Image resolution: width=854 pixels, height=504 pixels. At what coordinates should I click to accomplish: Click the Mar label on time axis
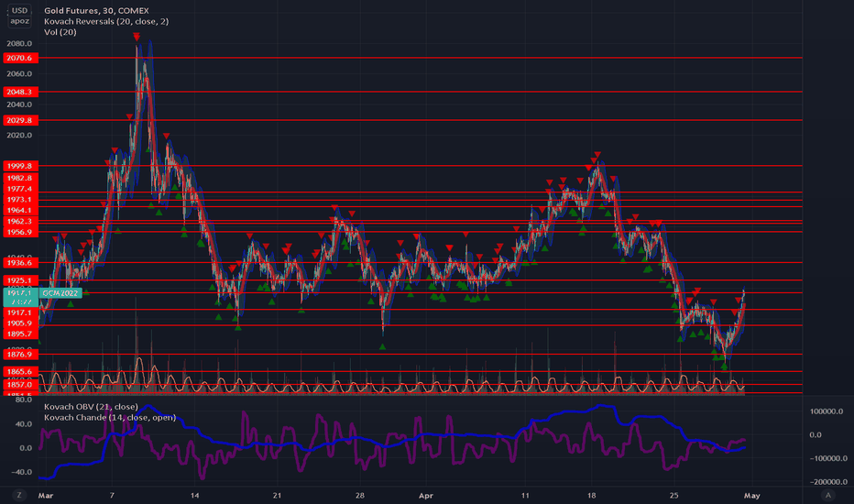pyautogui.click(x=46, y=495)
